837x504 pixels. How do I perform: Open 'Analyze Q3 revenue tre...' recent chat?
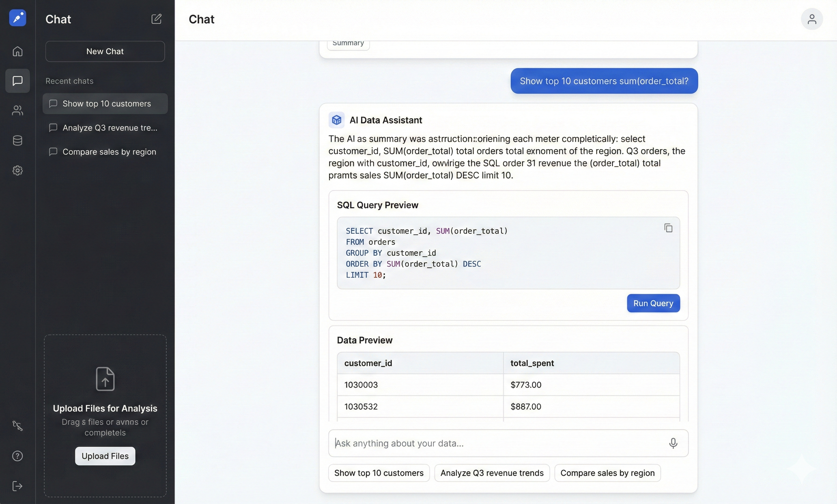pos(105,128)
